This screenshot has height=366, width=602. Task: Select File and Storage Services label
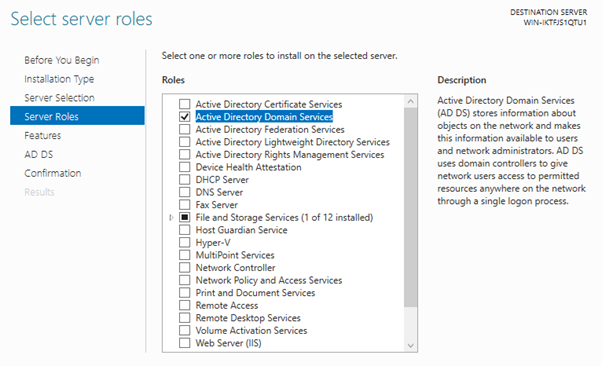coord(284,217)
